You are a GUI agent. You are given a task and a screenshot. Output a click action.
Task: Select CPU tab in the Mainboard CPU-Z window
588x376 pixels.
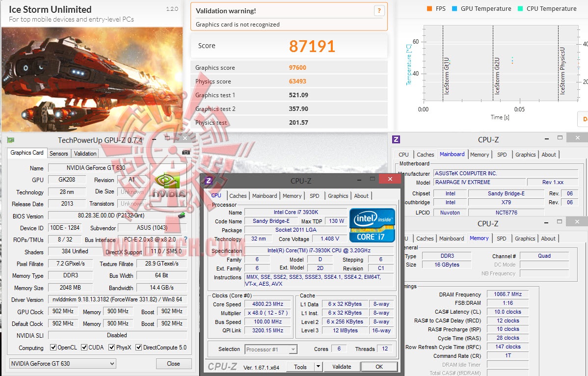pos(404,155)
